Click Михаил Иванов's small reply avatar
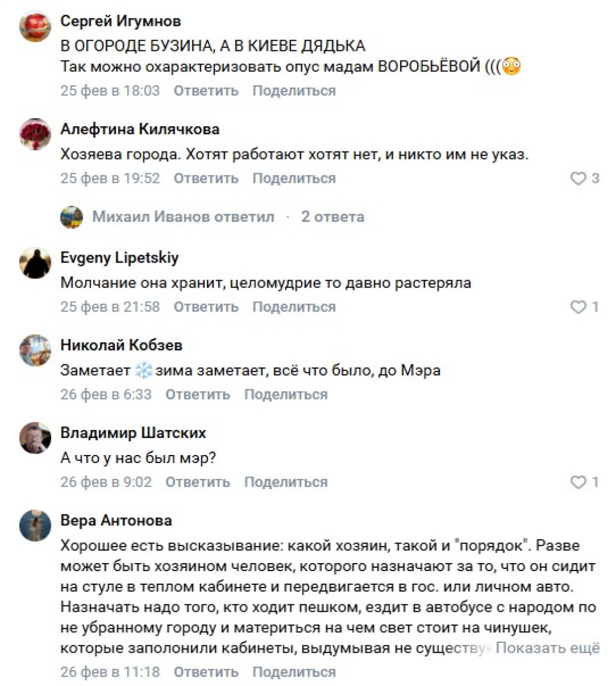Image resolution: width=616 pixels, height=686 pixels. click(72, 217)
